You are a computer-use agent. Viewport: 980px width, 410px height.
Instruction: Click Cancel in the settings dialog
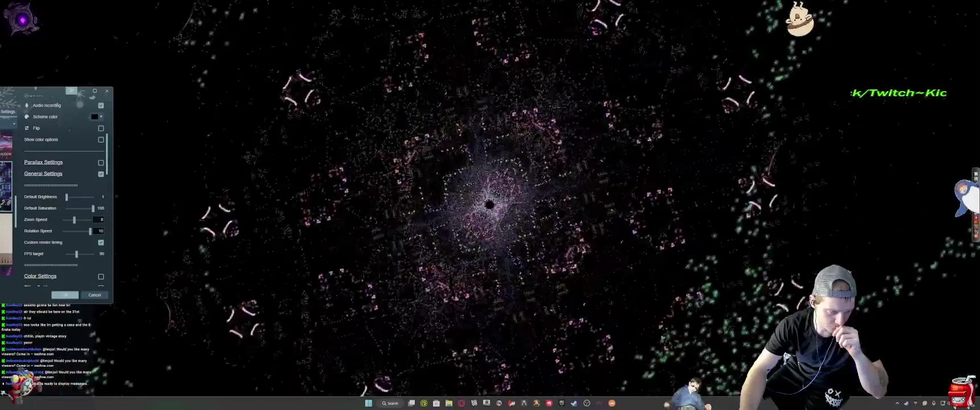coord(95,295)
